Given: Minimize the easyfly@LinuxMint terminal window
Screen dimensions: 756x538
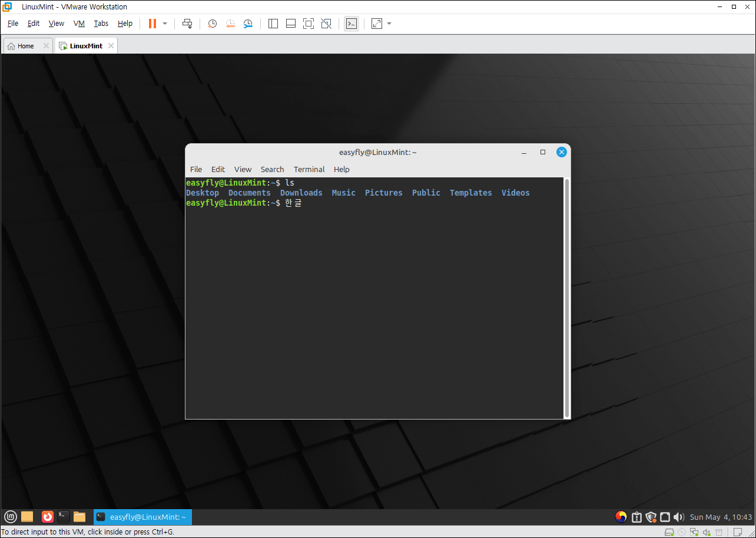Looking at the screenshot, I should click(x=524, y=152).
